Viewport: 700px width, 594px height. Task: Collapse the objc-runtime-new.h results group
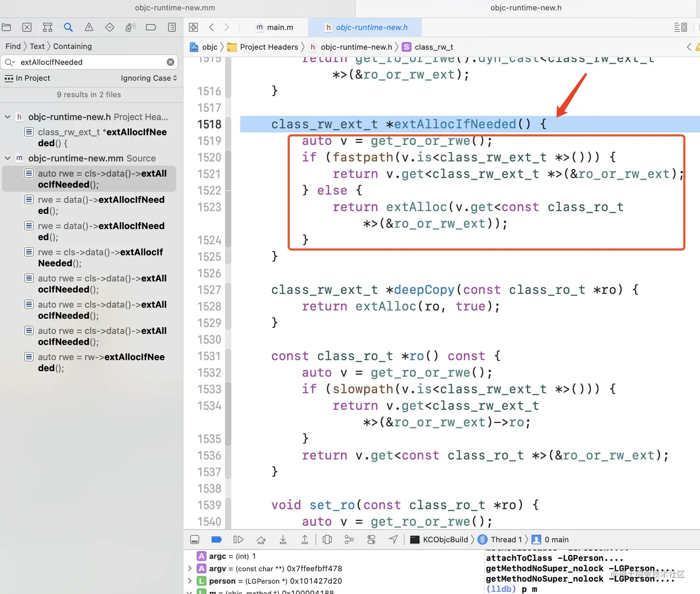[7, 117]
